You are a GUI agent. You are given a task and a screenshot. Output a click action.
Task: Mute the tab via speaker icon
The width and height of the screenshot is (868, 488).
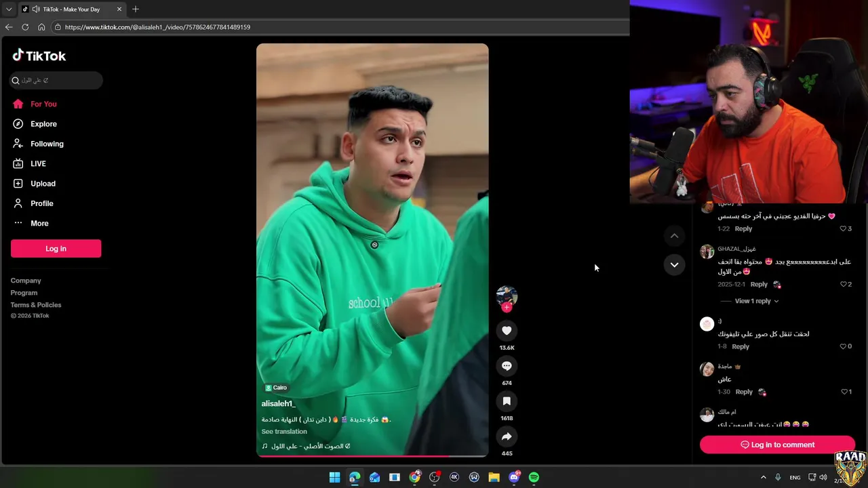point(35,9)
